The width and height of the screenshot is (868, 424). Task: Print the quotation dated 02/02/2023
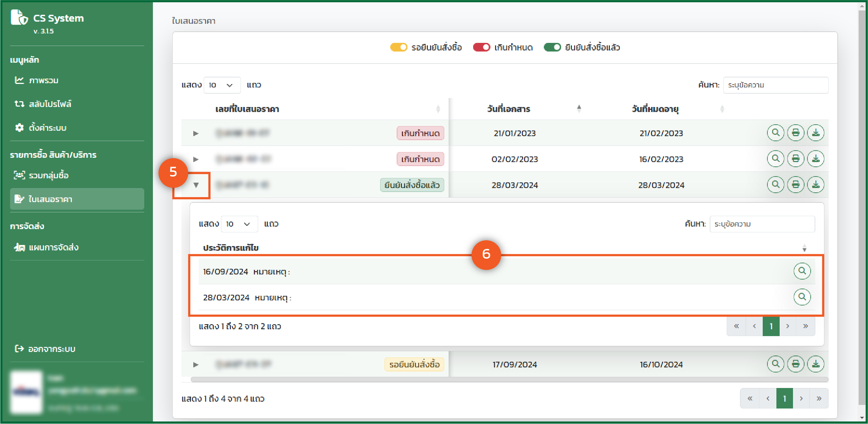[796, 159]
